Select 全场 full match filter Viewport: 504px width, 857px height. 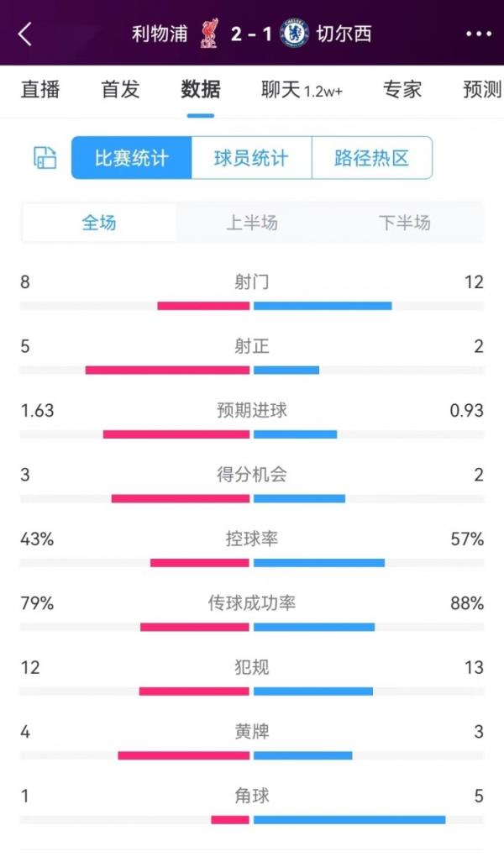pos(99,223)
